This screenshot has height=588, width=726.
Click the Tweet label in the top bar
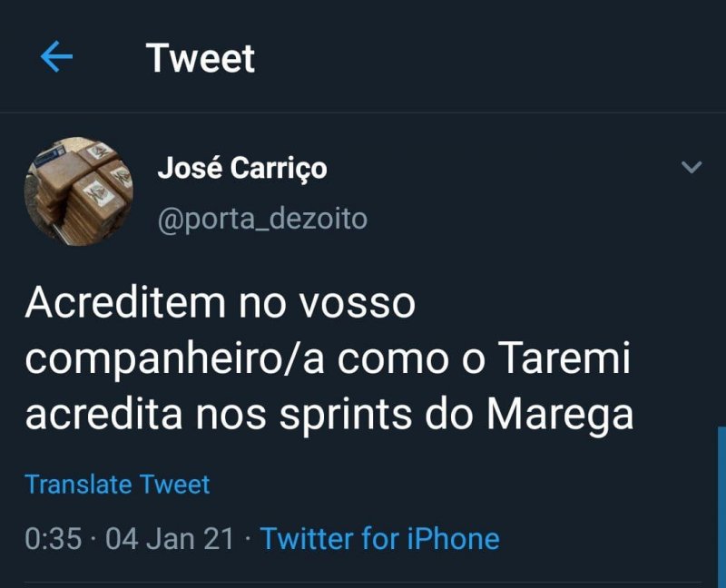[199, 57]
